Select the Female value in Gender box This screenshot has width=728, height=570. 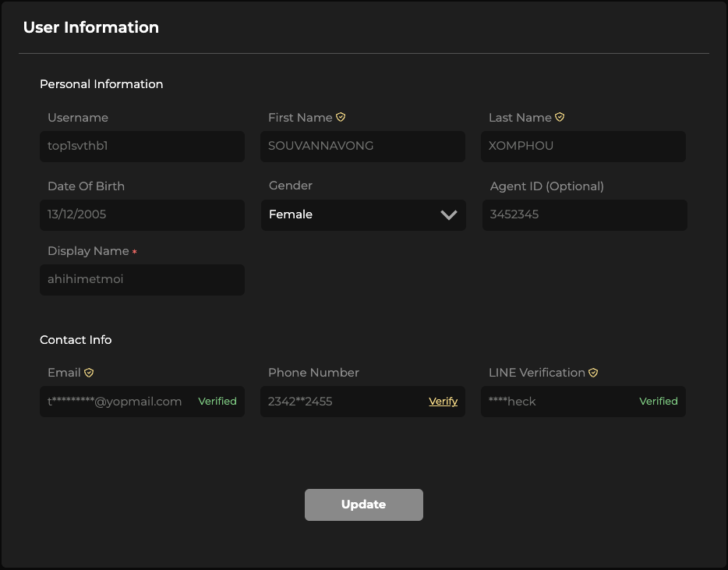[291, 214]
